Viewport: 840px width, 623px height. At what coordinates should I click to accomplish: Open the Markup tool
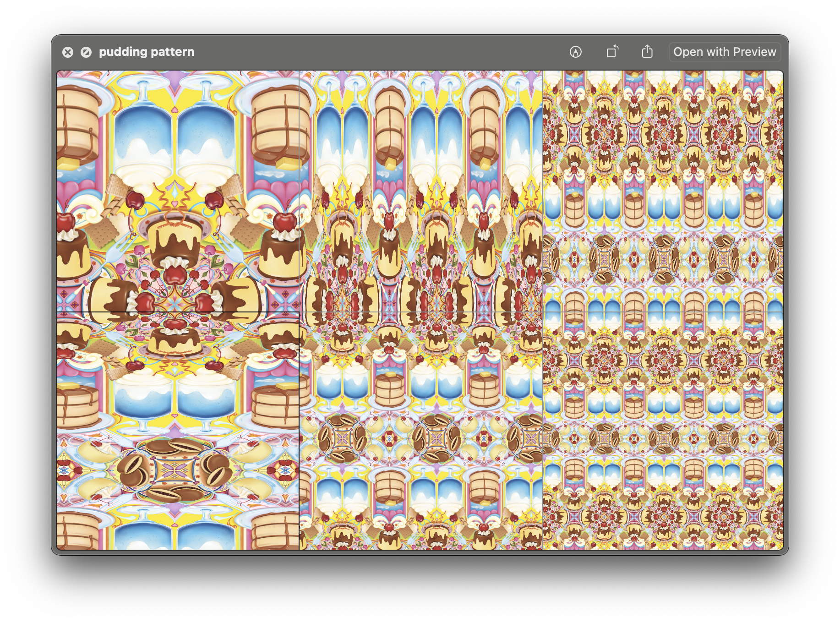tap(575, 52)
